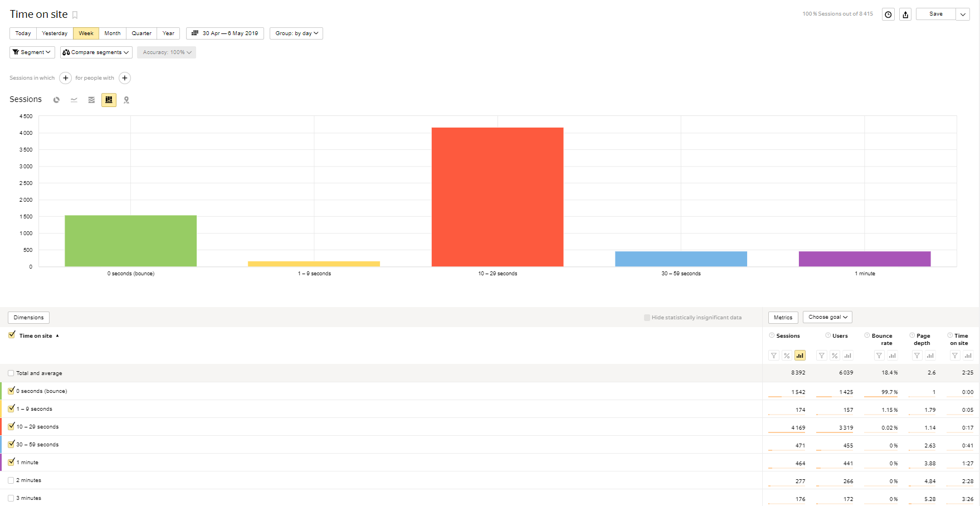Filter by the Bounce rate metric
Viewport: 980px width, 506px height.
tap(879, 356)
